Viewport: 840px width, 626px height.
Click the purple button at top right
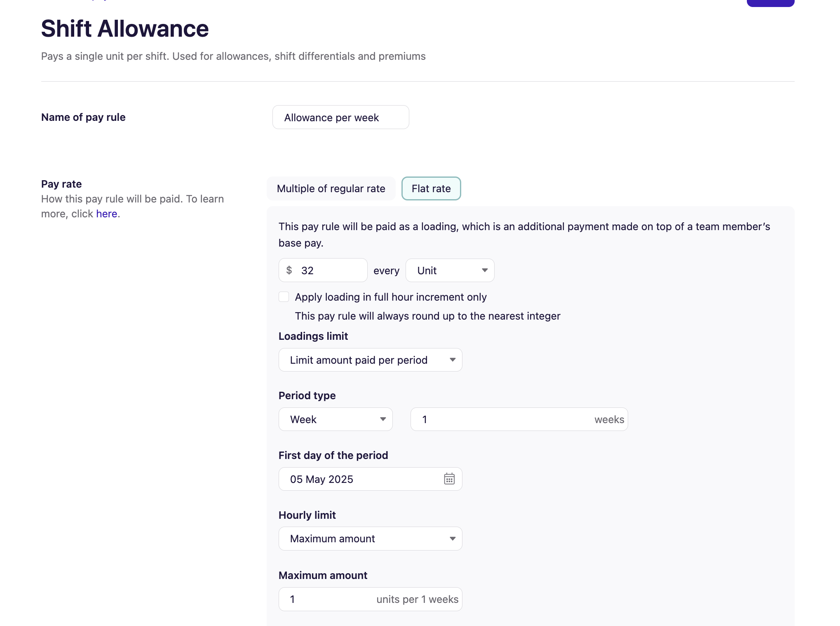[770, 3]
